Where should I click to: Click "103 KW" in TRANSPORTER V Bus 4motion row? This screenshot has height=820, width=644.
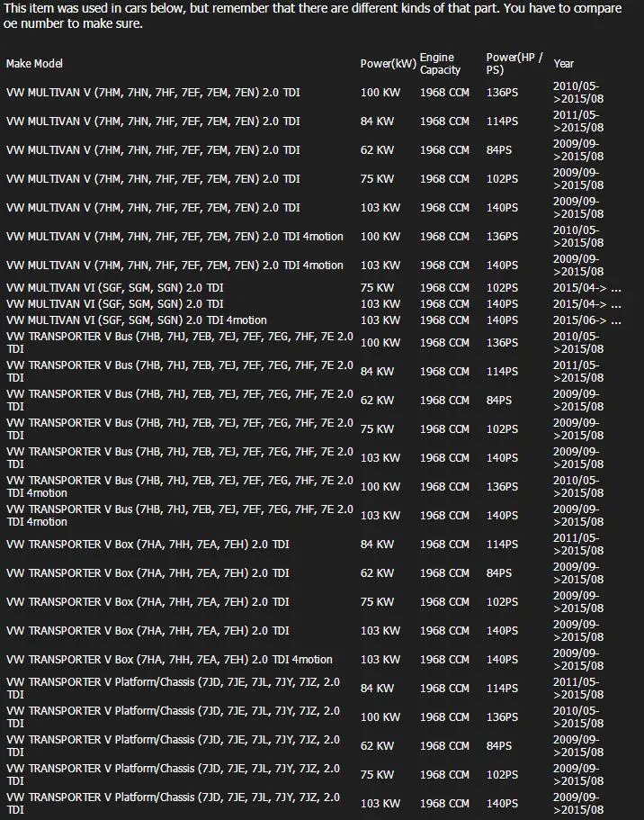point(380,516)
